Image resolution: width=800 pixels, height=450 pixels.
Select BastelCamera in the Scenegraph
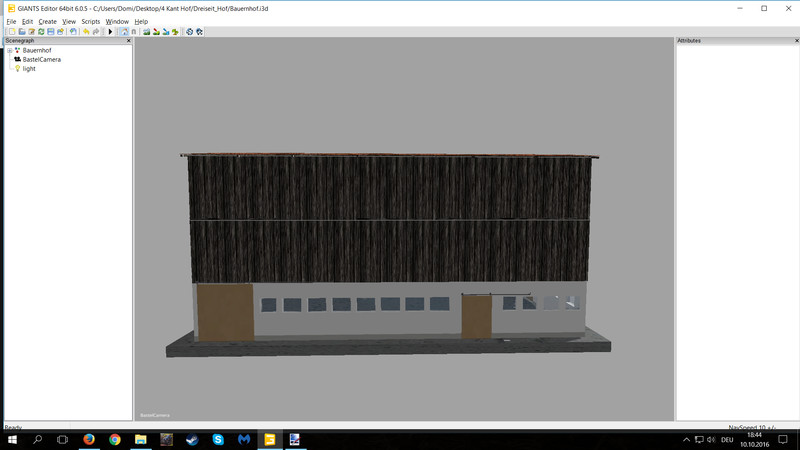point(41,60)
